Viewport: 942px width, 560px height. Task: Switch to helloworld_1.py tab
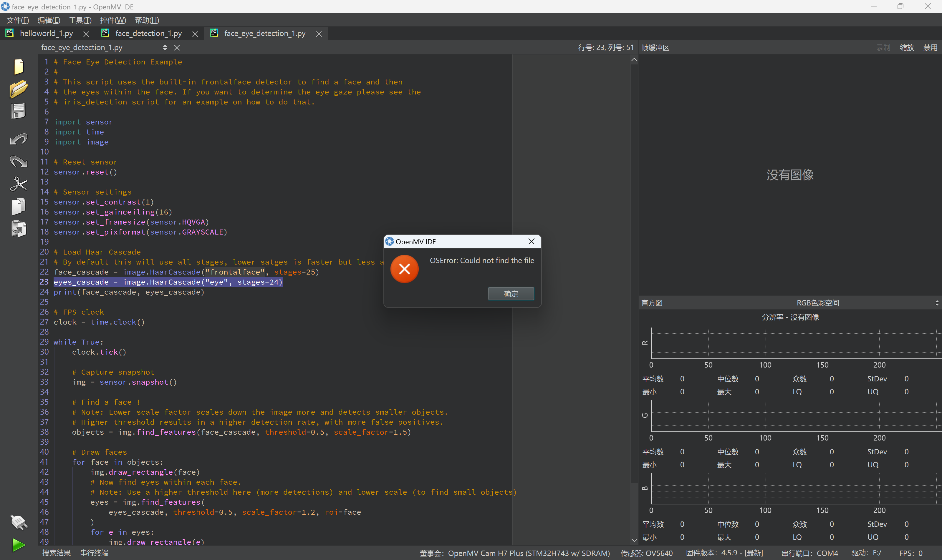click(x=47, y=34)
